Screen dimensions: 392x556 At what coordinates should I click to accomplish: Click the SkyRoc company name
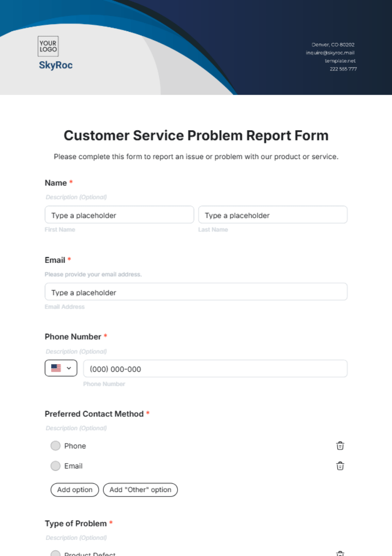(56, 65)
